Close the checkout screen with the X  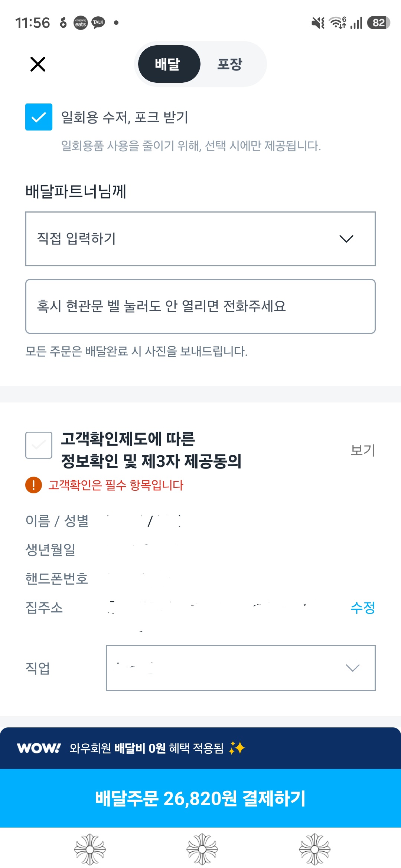(x=38, y=64)
